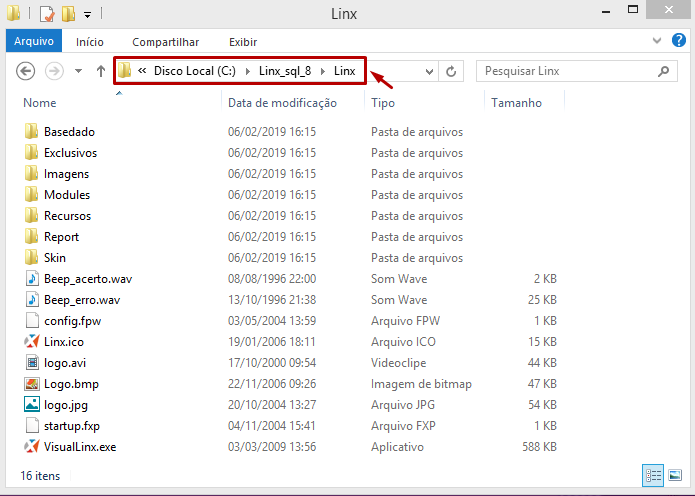This screenshot has height=496, width=695.
Task: Click the folder name text Recursos
Action: (x=67, y=216)
